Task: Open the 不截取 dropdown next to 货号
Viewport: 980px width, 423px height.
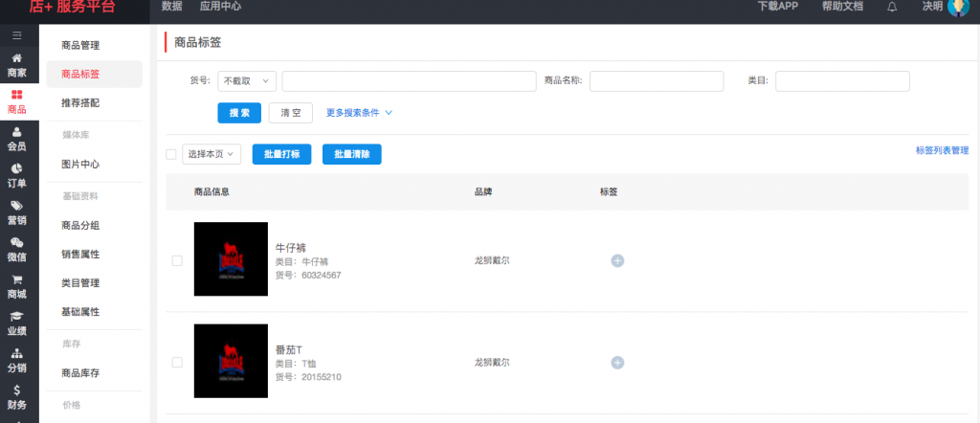Action: click(247, 81)
